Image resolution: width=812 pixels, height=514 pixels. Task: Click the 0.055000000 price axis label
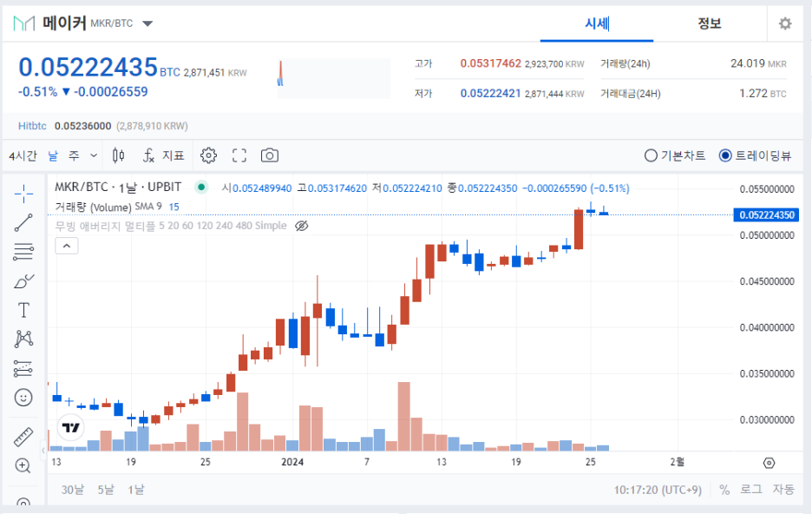pos(766,189)
